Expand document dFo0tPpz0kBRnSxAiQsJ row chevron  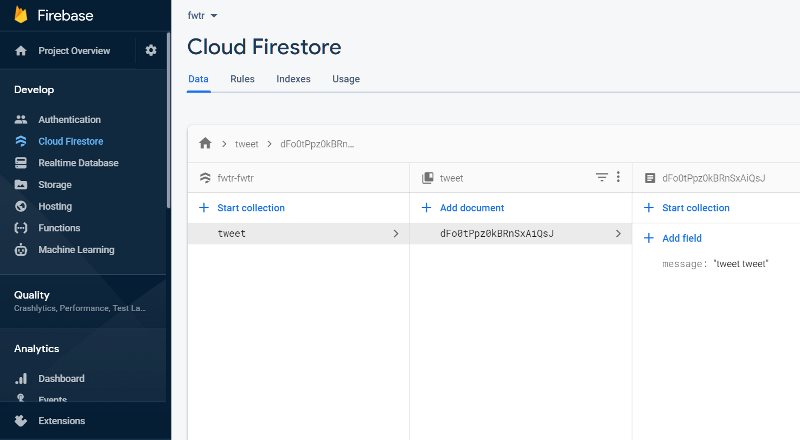pyautogui.click(x=618, y=233)
